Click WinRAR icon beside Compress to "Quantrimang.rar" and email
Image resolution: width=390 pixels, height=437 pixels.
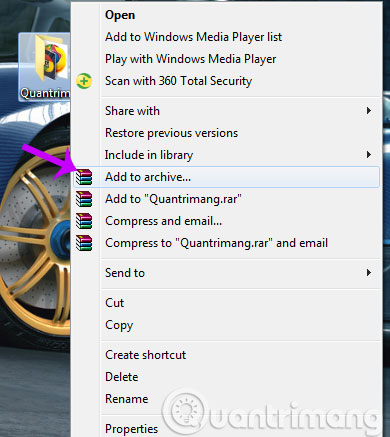pyautogui.click(x=84, y=243)
